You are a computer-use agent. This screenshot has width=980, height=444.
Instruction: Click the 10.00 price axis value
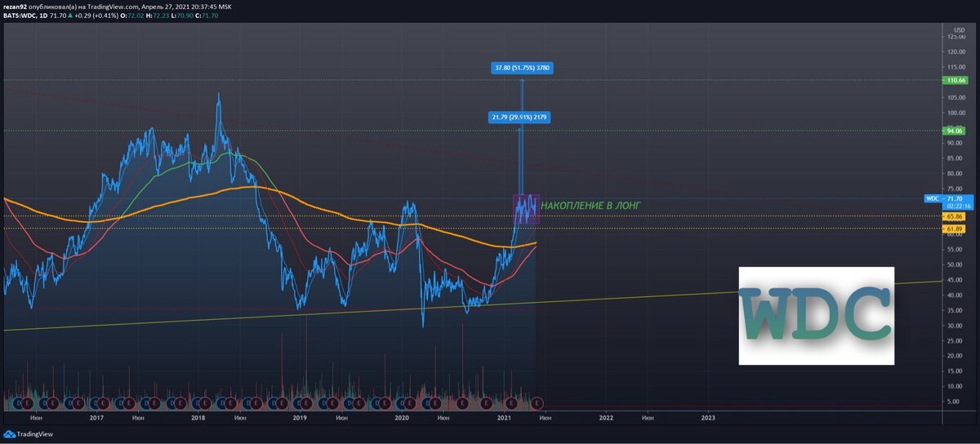tap(955, 387)
